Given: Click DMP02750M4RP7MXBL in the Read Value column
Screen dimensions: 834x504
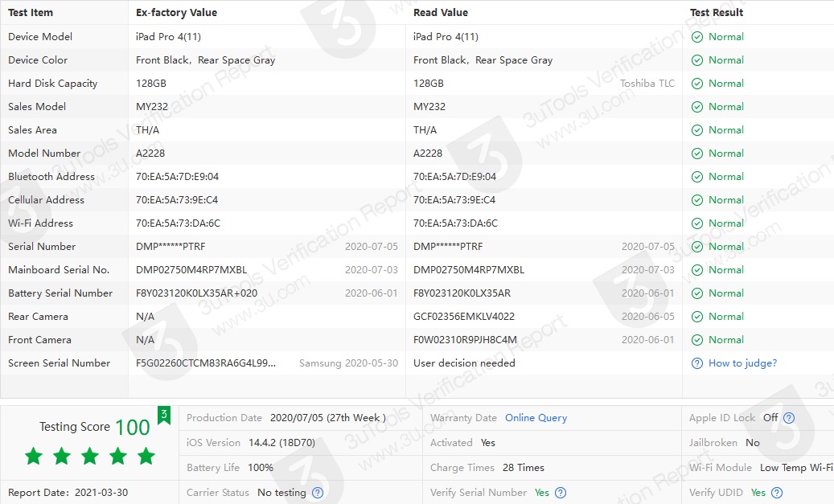Looking at the screenshot, I should [469, 270].
